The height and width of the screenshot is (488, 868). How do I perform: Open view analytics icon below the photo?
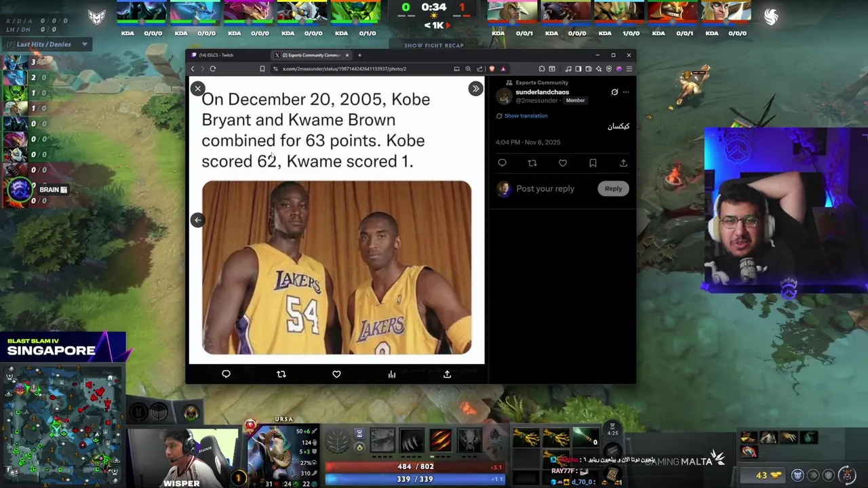(x=392, y=374)
